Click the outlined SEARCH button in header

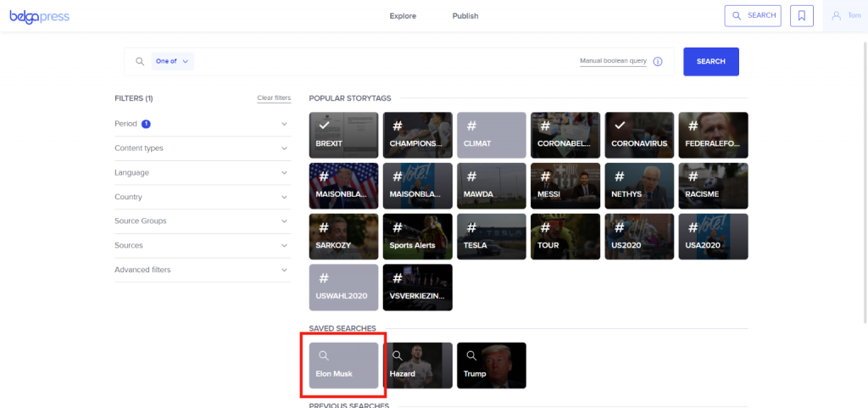753,15
